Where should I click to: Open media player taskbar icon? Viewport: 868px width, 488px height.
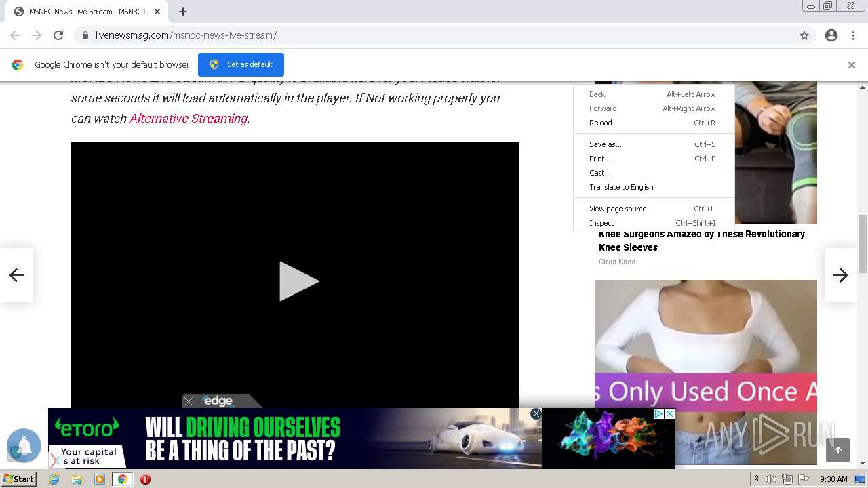tap(100, 479)
